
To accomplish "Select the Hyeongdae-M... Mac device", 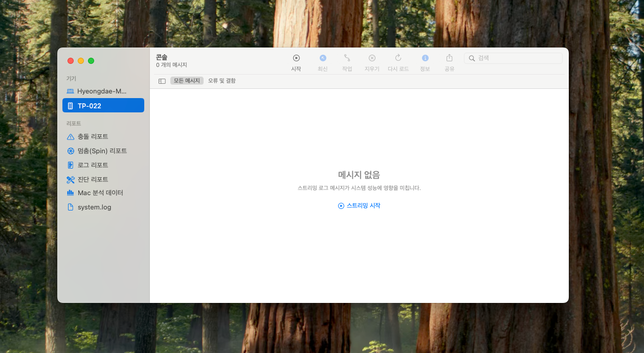I will click(103, 91).
